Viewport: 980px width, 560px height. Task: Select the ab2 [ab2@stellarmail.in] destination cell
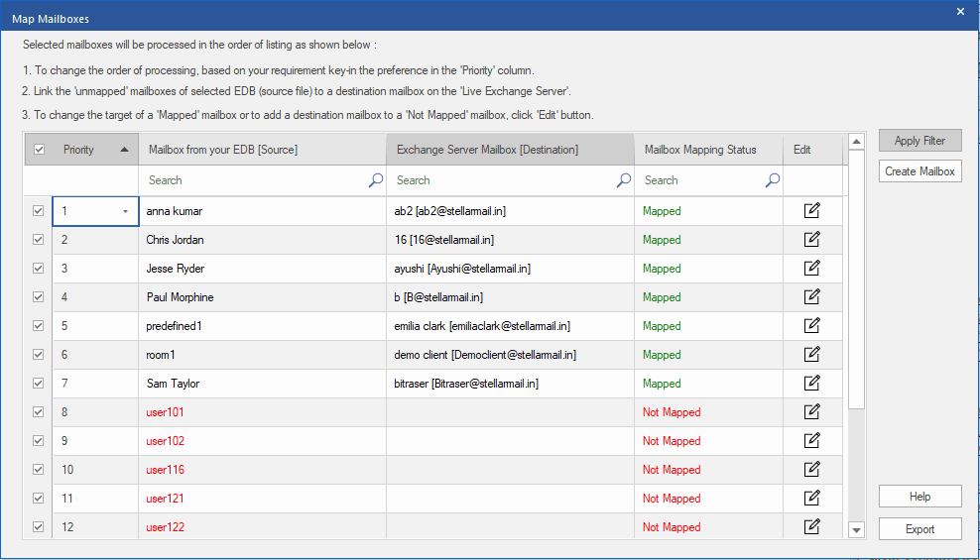pyautogui.click(x=510, y=211)
